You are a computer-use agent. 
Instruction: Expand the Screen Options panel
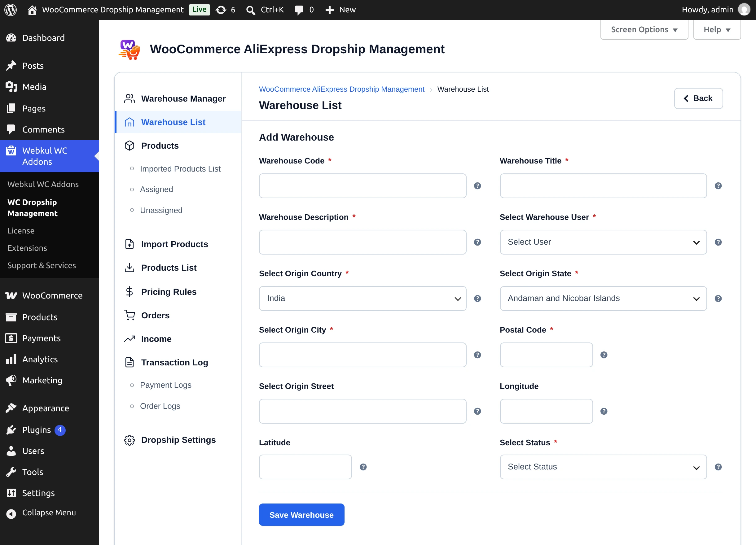[644, 30]
